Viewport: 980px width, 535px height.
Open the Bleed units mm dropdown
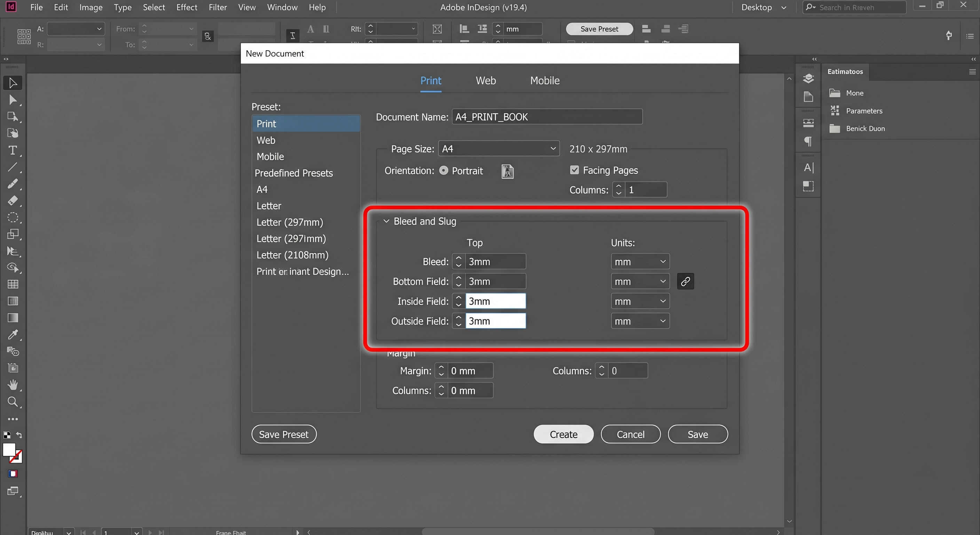point(640,262)
